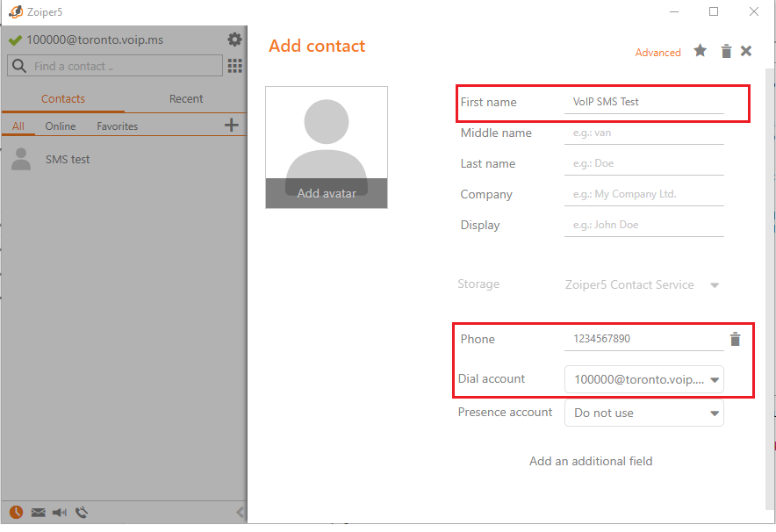Collapse the contacts sidebar with the chevron
This screenshot has height=532, width=776.
(240, 511)
